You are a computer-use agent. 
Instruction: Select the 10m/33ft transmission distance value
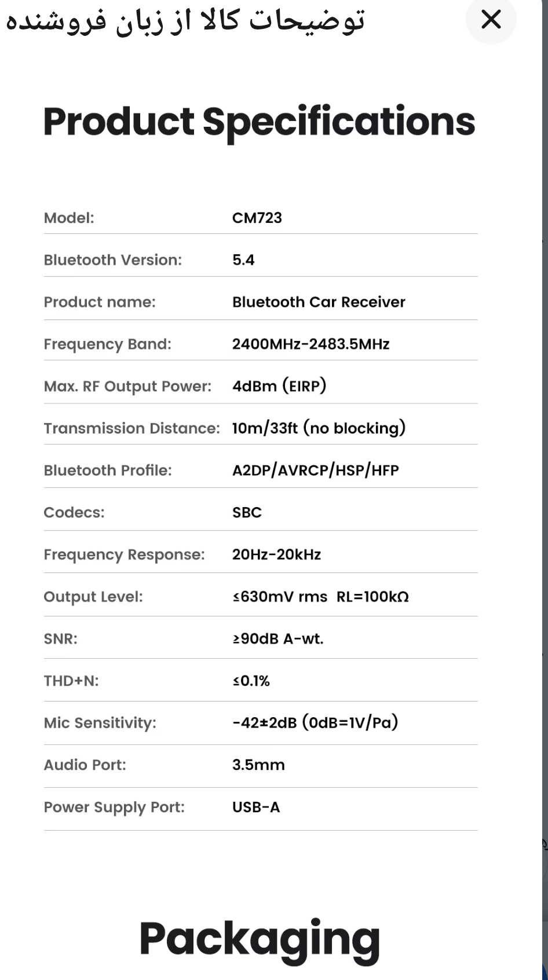tap(319, 428)
